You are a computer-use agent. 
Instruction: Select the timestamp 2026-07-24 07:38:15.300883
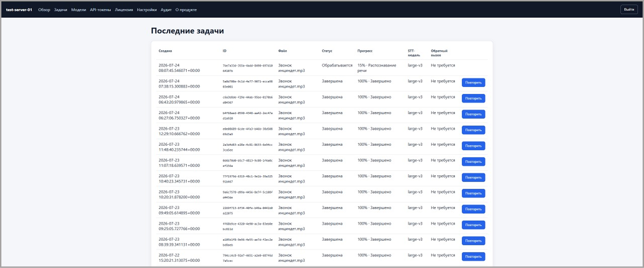[179, 84]
